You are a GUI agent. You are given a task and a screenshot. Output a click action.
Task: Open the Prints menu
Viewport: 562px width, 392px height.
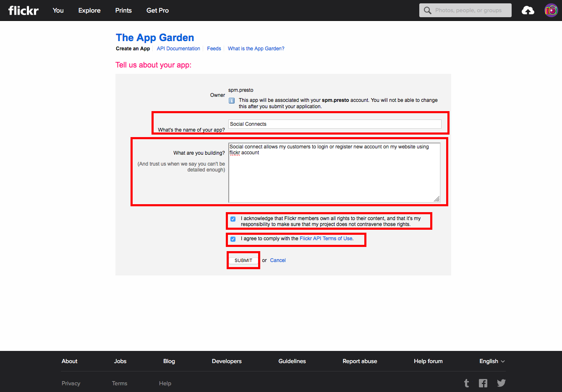click(x=123, y=10)
